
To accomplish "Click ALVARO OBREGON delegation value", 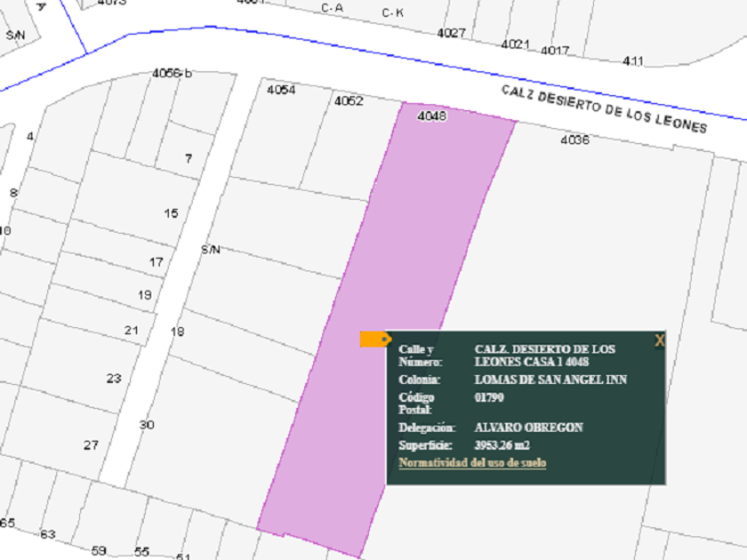I will pos(528,428).
